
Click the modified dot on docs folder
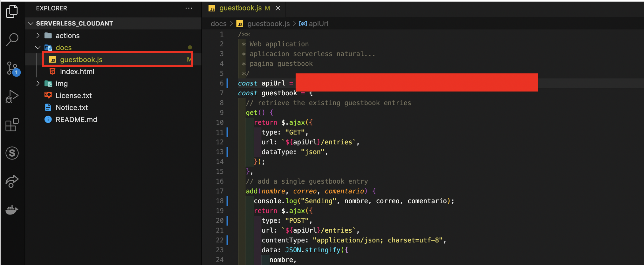click(190, 47)
